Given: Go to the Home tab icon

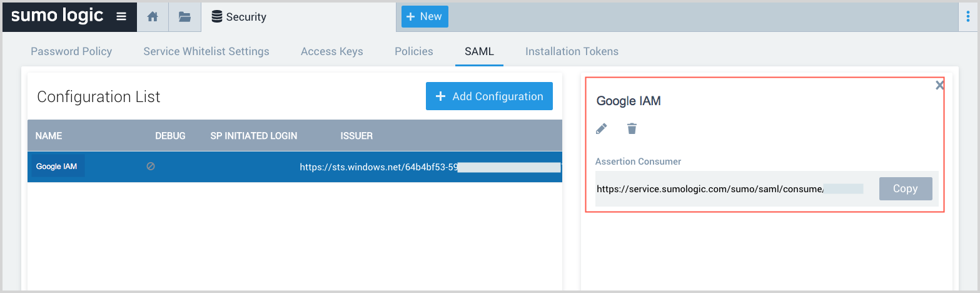Looking at the screenshot, I should [153, 17].
